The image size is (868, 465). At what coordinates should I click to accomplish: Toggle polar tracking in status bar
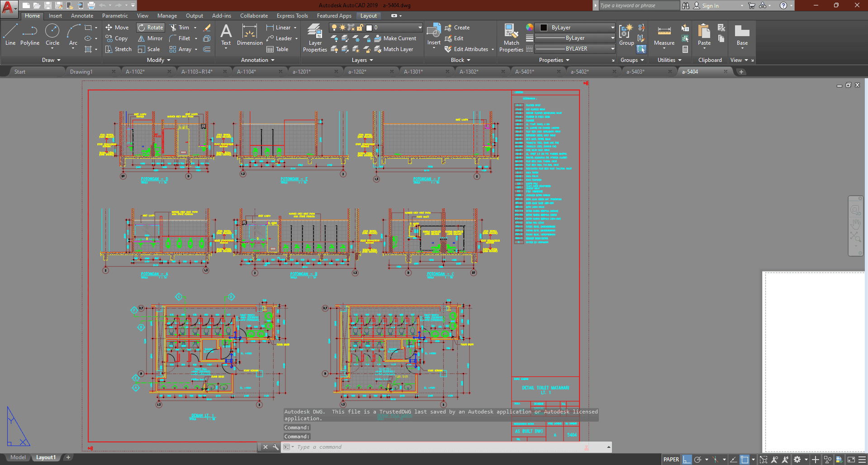[698, 460]
